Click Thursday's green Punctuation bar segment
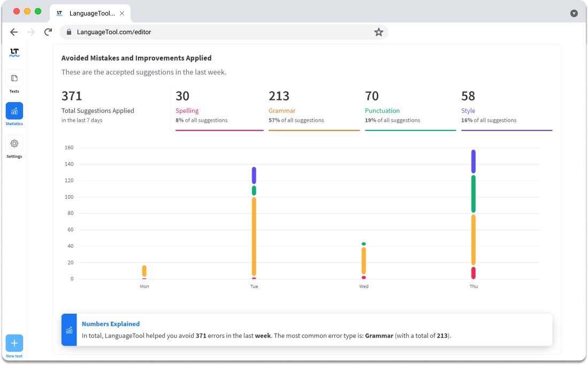Viewport: 588px width, 365px height. click(x=474, y=194)
